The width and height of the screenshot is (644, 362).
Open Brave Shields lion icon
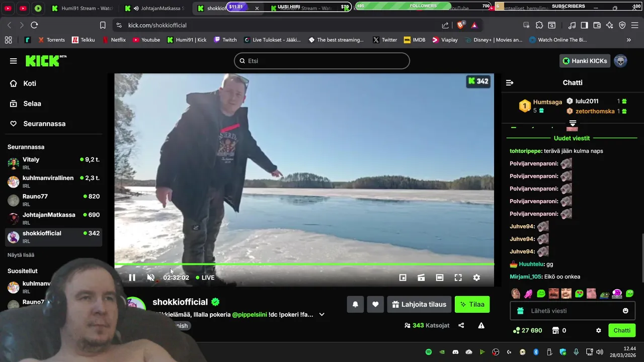click(x=460, y=25)
